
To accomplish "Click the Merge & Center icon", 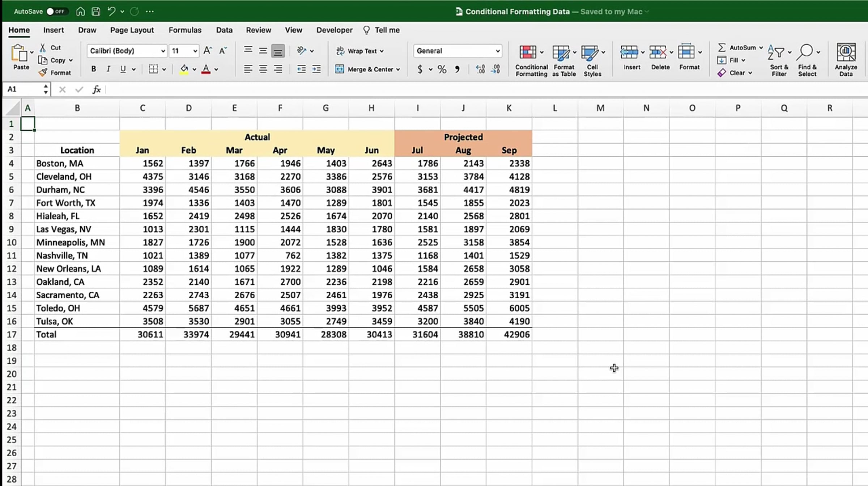I will (x=340, y=69).
